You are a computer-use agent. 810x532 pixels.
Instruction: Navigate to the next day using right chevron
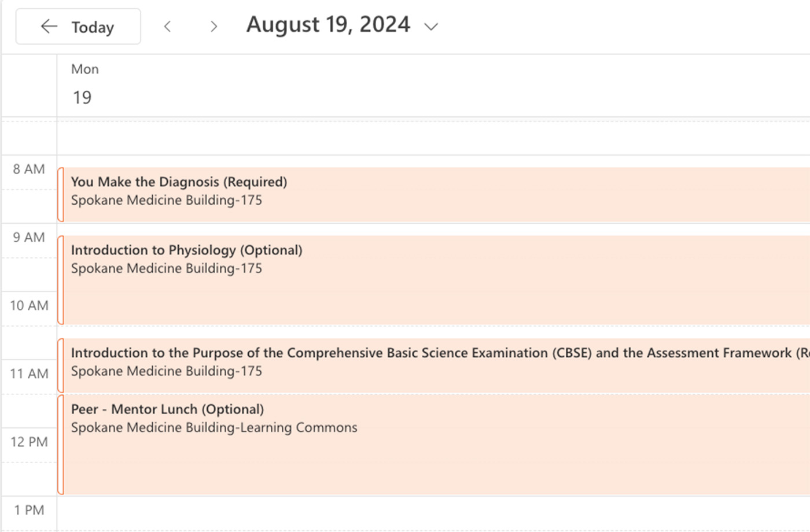[x=214, y=26]
